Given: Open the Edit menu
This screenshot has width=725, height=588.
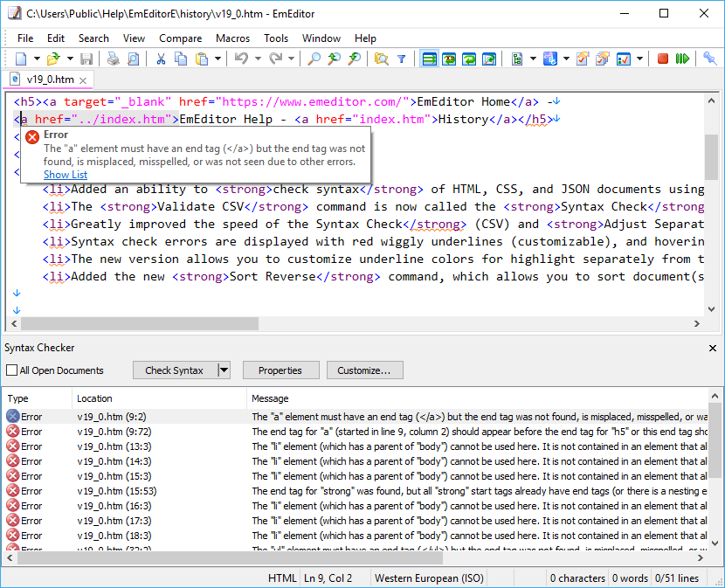Looking at the screenshot, I should point(56,38).
